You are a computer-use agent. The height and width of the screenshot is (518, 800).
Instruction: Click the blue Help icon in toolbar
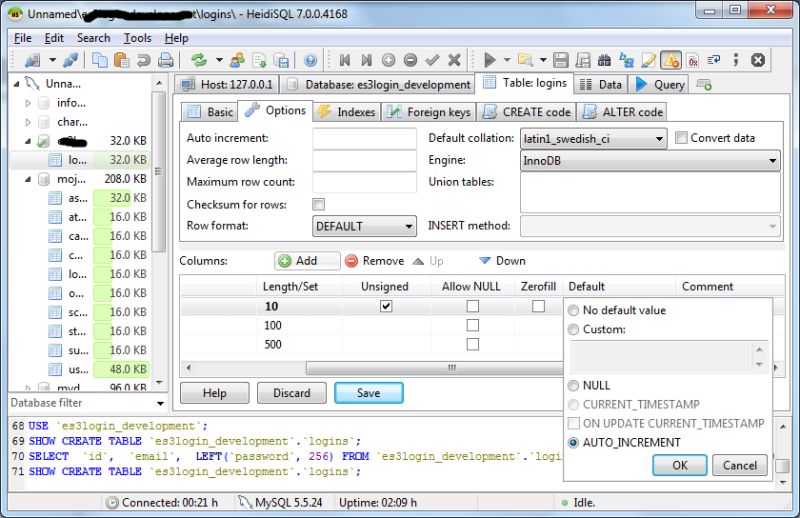coord(310,60)
